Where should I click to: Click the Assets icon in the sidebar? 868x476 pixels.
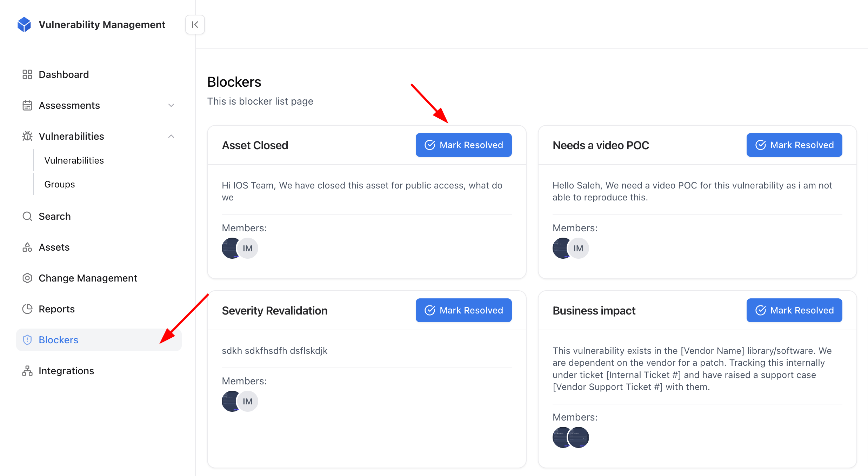pos(27,247)
